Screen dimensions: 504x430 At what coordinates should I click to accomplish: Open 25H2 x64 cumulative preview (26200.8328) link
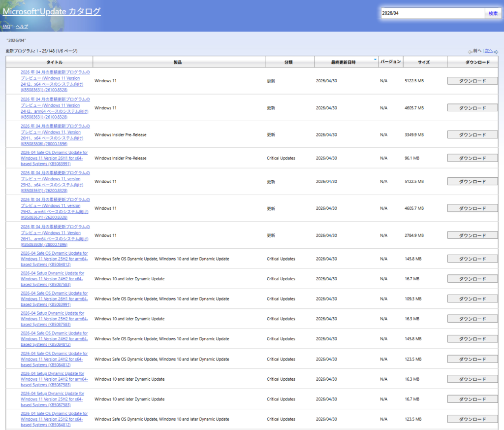tap(55, 182)
